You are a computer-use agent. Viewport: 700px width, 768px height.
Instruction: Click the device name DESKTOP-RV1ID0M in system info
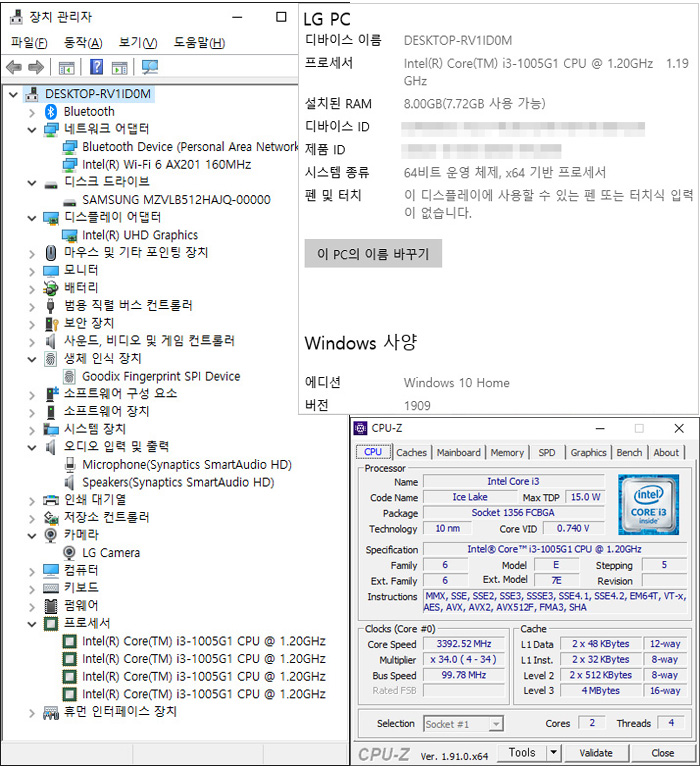point(458,41)
